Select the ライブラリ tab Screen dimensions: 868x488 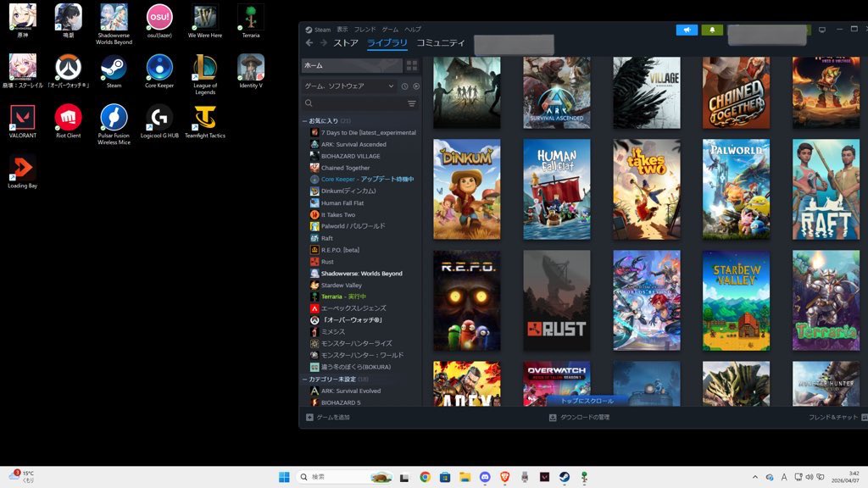point(387,42)
